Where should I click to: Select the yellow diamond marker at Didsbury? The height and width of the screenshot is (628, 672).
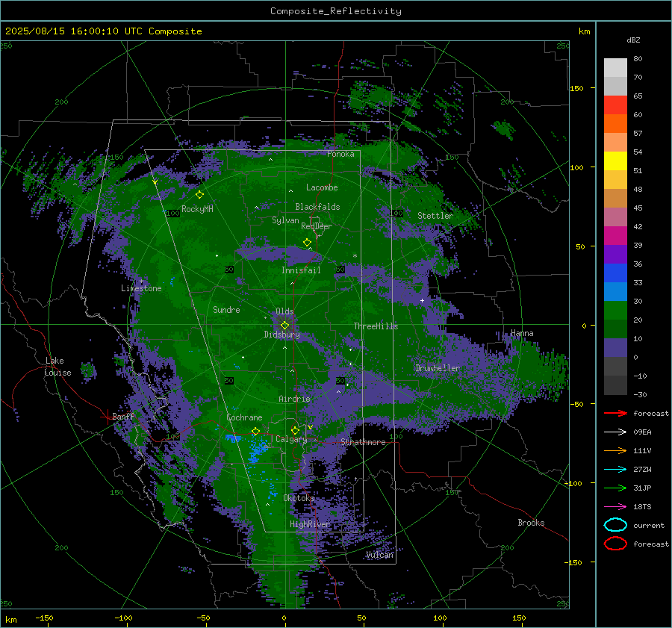pyautogui.click(x=284, y=326)
